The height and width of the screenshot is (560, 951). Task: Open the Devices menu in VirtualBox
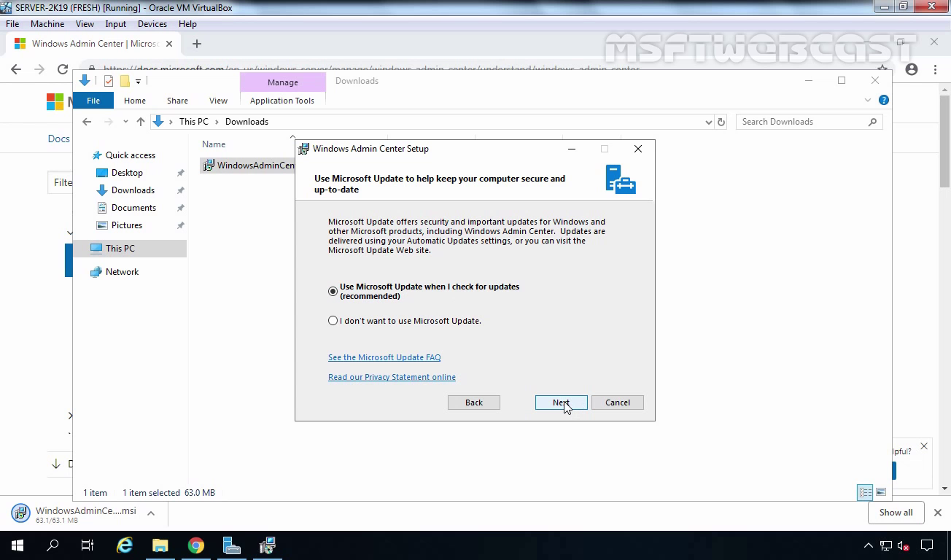tap(152, 24)
